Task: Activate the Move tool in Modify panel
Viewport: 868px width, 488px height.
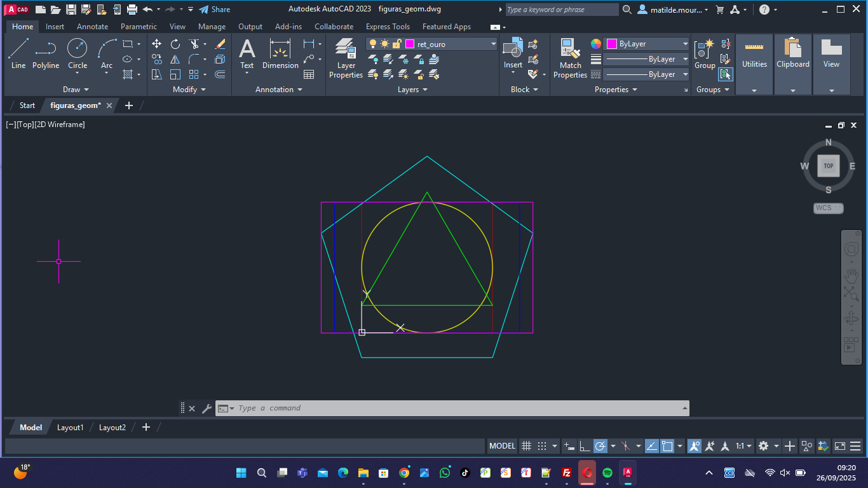Action: pos(156,44)
